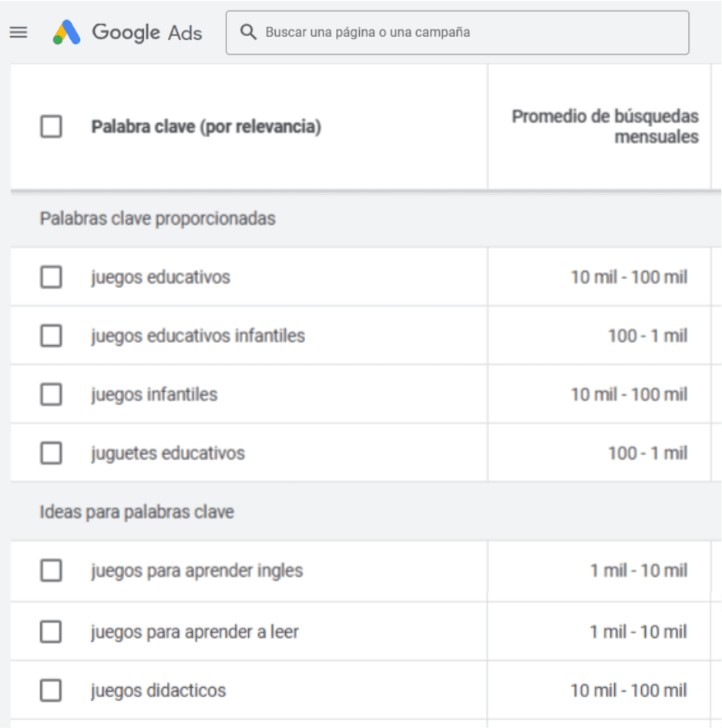This screenshot has width=722, height=728.
Task: Click the juegos infantiles search volume cell
Action: tap(629, 394)
